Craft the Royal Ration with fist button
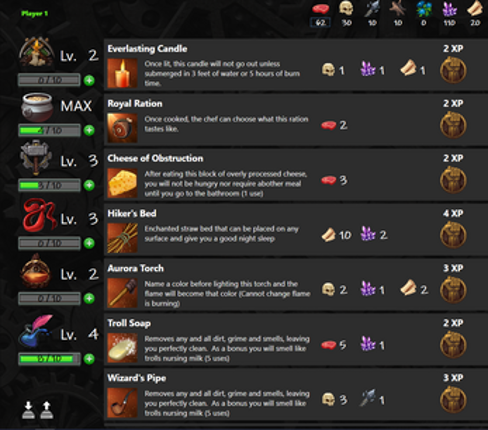Viewport: 488px width, 430px height. tap(453, 125)
